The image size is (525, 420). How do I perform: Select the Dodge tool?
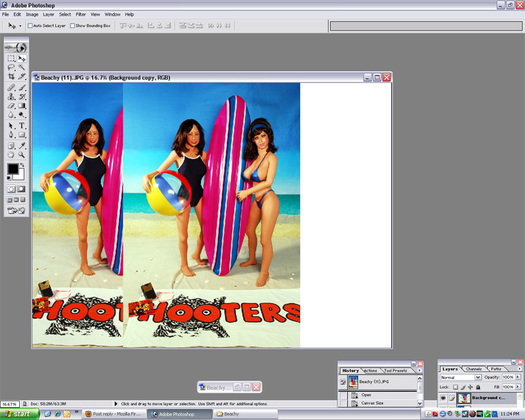pos(22,115)
